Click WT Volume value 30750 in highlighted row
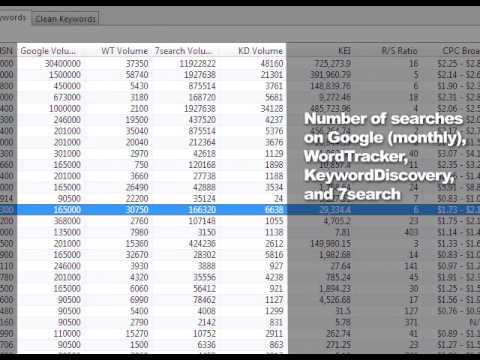 pos(137,210)
